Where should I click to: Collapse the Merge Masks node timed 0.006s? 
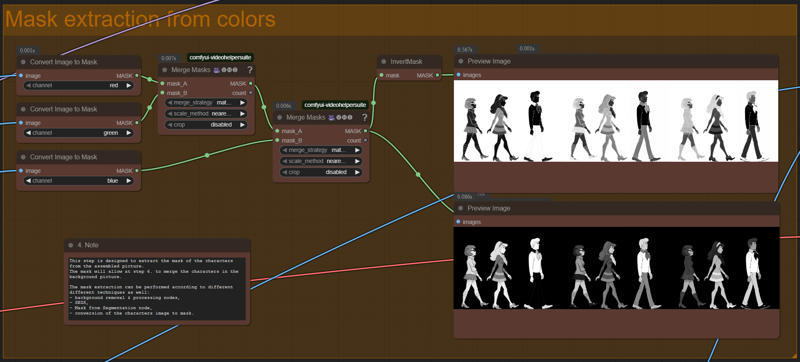[x=279, y=118]
